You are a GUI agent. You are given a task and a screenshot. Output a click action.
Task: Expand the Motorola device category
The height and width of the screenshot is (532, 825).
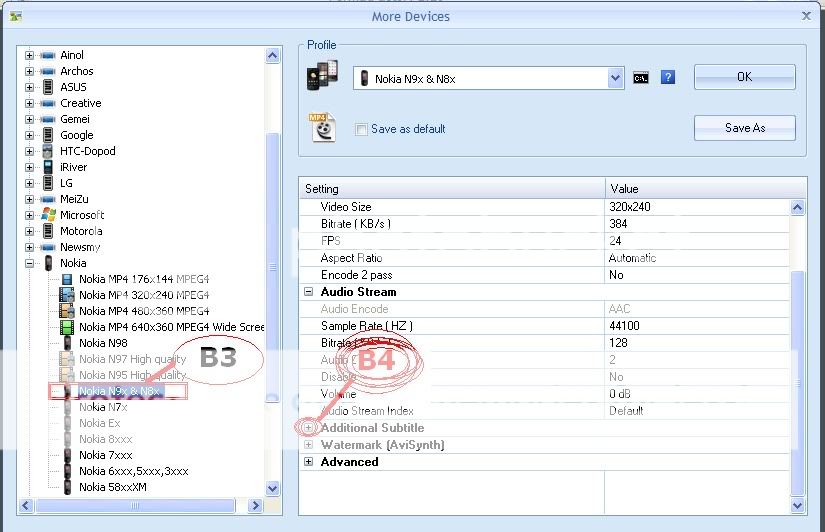click(30, 231)
